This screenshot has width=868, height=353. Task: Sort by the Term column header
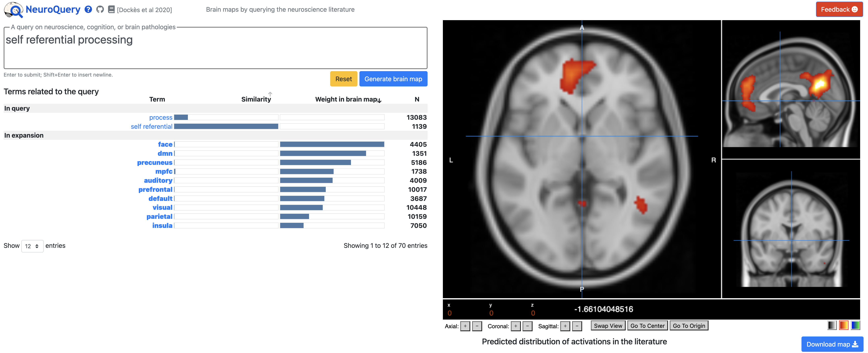pyautogui.click(x=157, y=99)
